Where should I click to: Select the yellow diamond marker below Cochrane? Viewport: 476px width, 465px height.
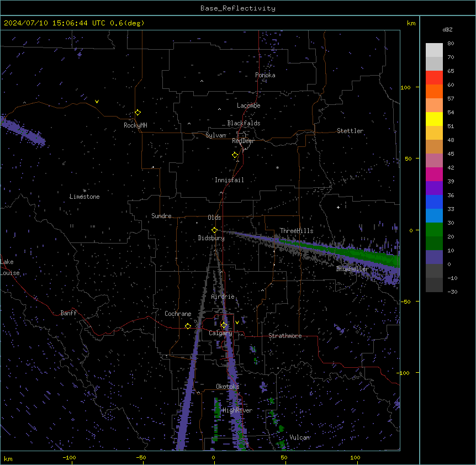[x=188, y=326]
